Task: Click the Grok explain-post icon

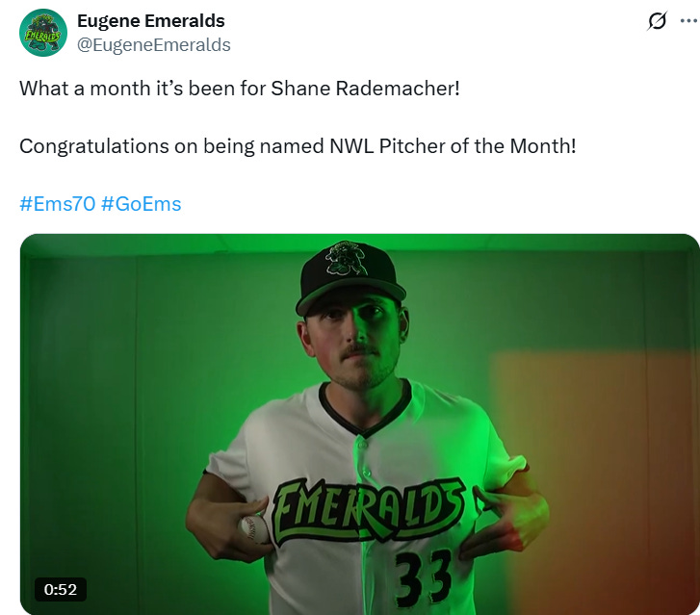Action: (x=657, y=21)
